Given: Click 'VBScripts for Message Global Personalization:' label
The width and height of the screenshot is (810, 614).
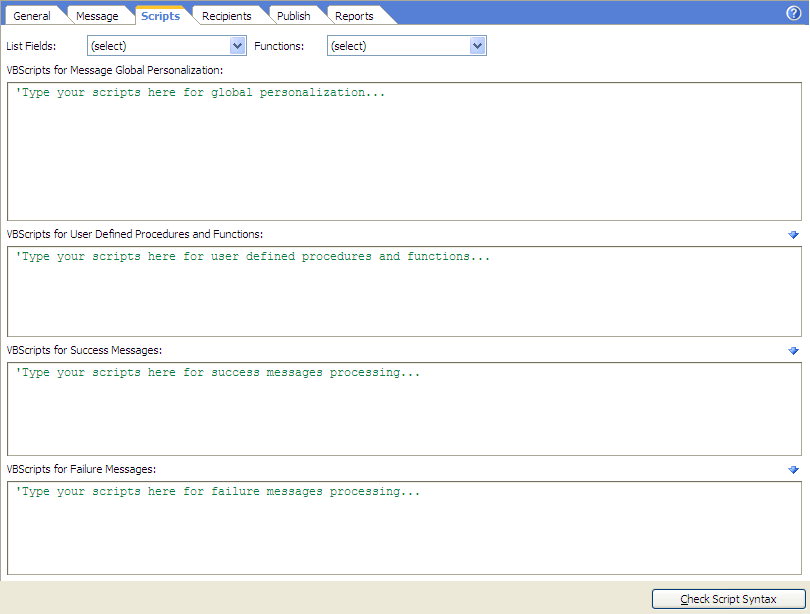Looking at the screenshot, I should tap(115, 70).
